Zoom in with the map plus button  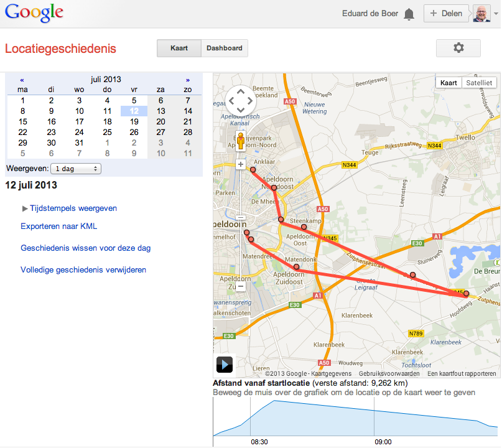[x=240, y=165]
